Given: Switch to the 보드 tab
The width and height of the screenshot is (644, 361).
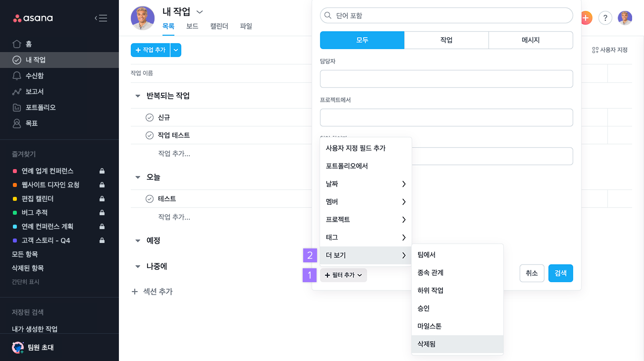Looking at the screenshot, I should 192,26.
